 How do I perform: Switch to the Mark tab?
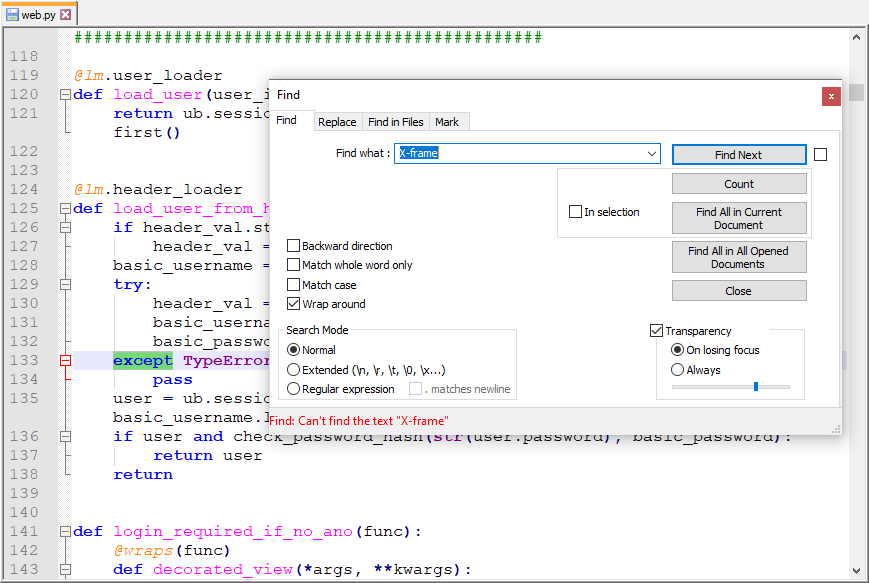point(449,121)
